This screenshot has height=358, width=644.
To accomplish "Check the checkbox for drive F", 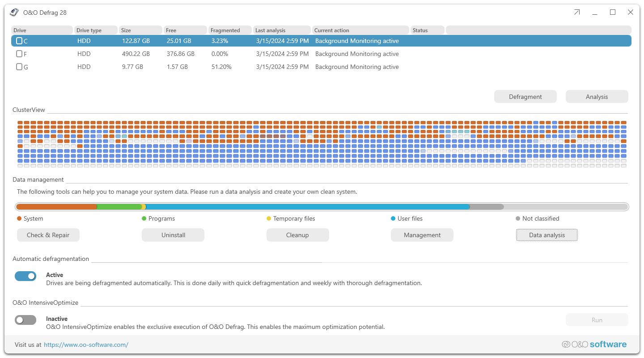I will pos(19,54).
